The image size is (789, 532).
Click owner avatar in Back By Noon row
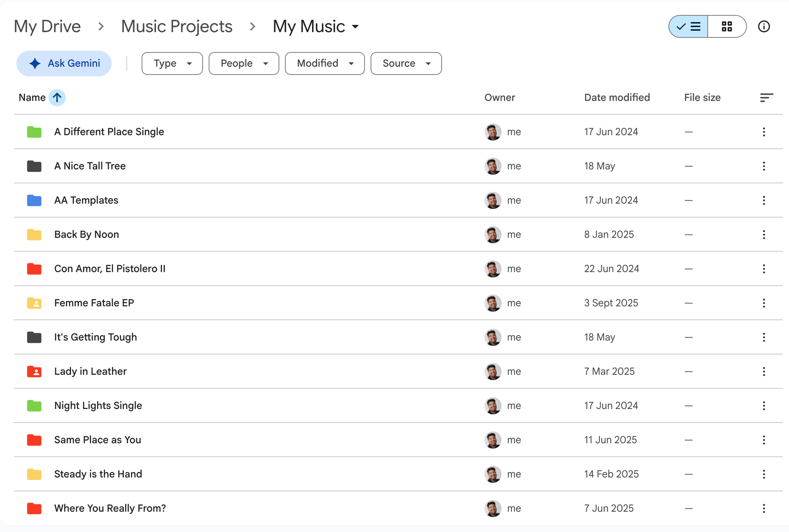pyautogui.click(x=493, y=235)
